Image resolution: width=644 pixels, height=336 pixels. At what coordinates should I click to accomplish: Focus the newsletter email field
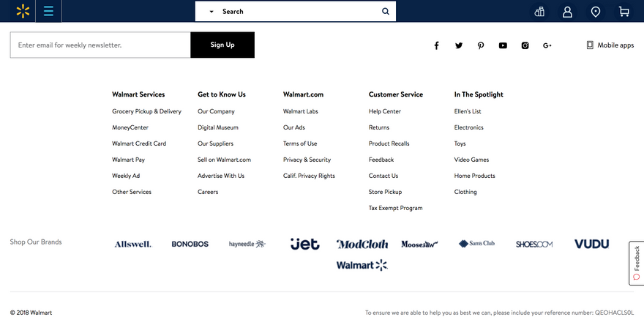coord(100,45)
